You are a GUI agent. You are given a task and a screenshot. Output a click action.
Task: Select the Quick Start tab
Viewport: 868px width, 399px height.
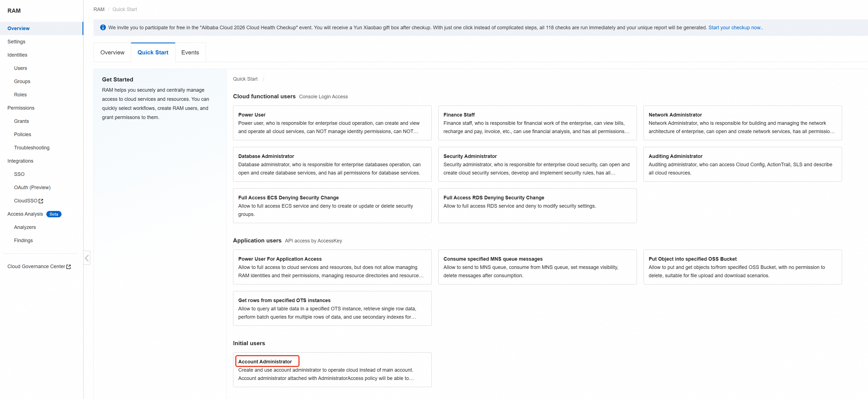click(153, 53)
